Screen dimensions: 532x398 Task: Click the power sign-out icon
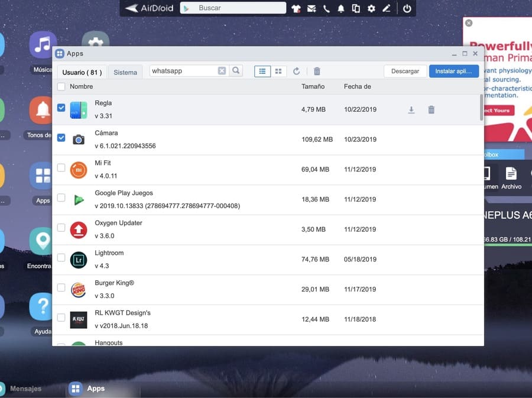(x=407, y=8)
